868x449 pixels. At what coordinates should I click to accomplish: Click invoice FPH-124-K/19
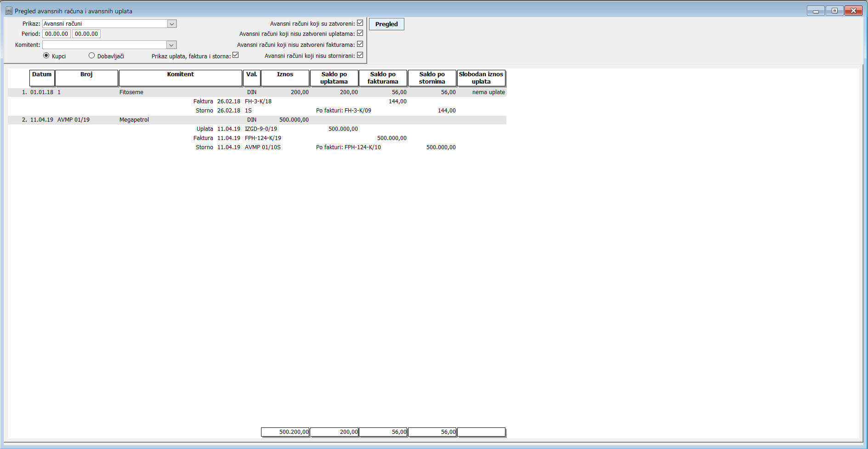click(x=263, y=138)
